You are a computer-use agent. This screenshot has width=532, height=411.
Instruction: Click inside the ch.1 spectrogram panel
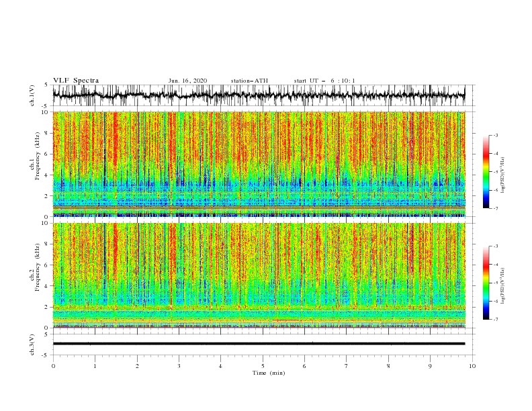(259, 164)
